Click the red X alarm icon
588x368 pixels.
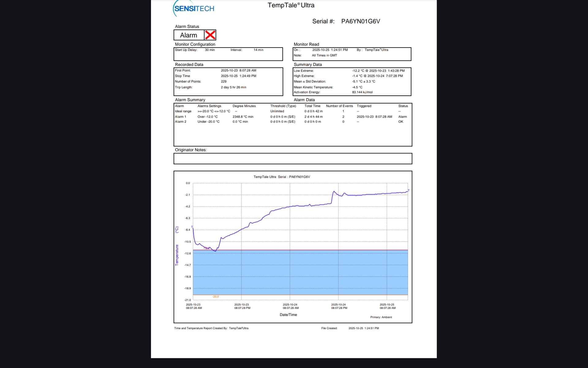click(x=210, y=35)
